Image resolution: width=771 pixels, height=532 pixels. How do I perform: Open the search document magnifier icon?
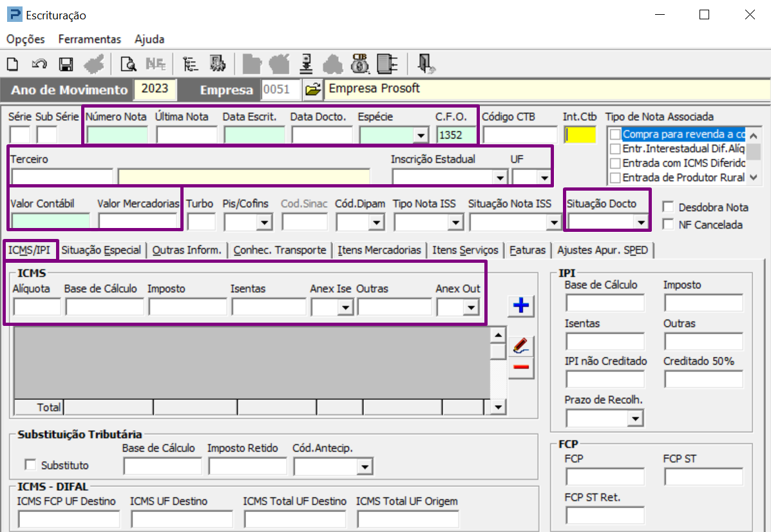click(x=129, y=64)
